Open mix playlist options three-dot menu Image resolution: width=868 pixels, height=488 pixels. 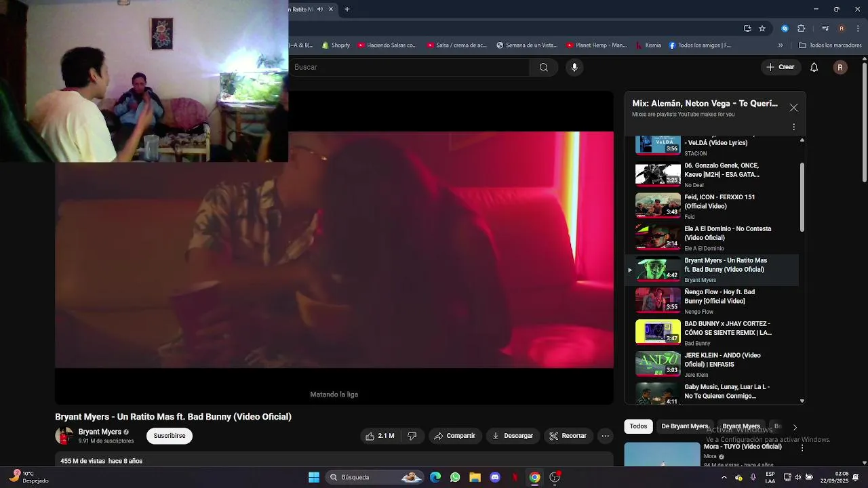(x=793, y=127)
